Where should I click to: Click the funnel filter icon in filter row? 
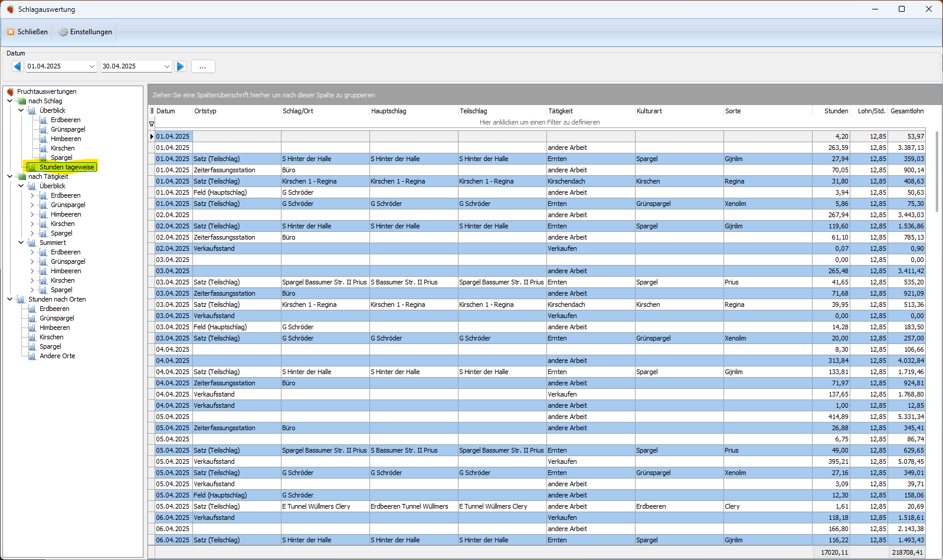[x=152, y=123]
